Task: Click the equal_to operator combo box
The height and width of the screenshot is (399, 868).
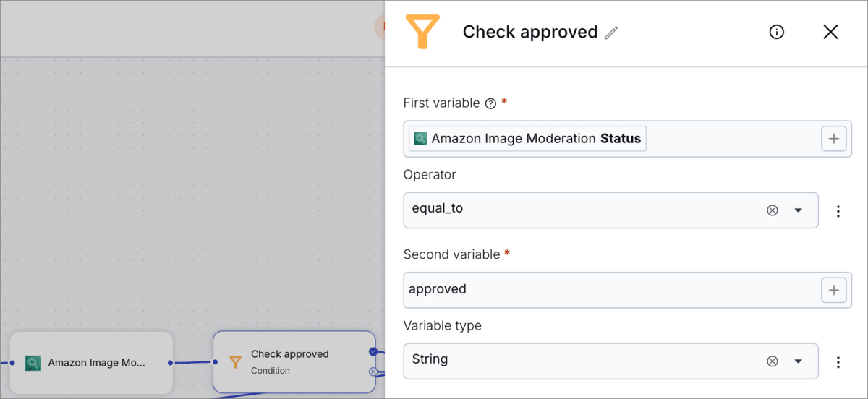Action: point(579,210)
